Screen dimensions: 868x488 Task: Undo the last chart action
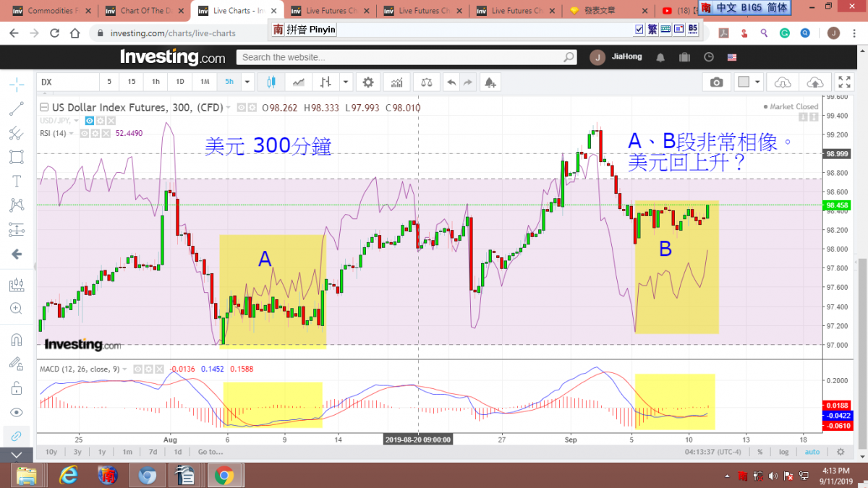coord(452,82)
